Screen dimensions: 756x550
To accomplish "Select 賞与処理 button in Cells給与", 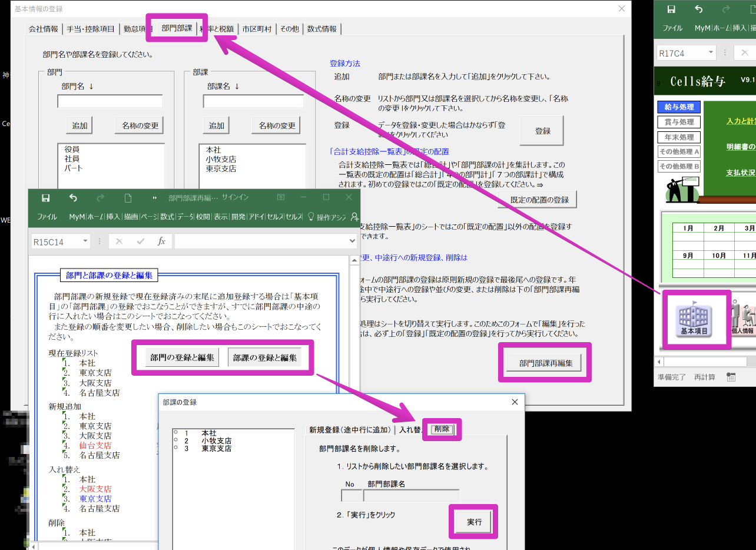I will (x=679, y=122).
